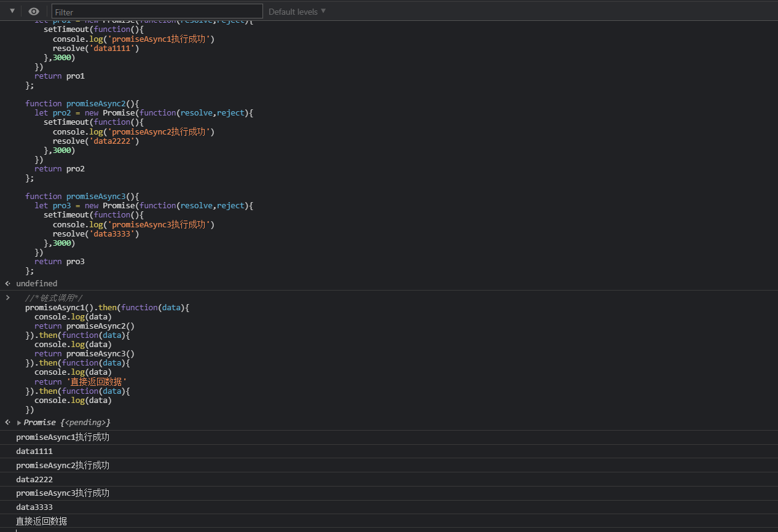Click the resolve('data2222') code line

click(96, 141)
